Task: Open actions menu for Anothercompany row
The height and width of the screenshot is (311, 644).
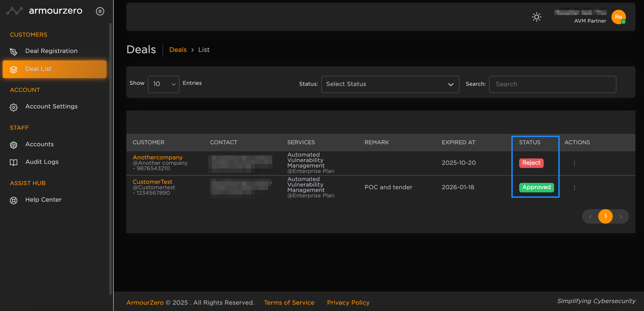Action: pos(574,163)
